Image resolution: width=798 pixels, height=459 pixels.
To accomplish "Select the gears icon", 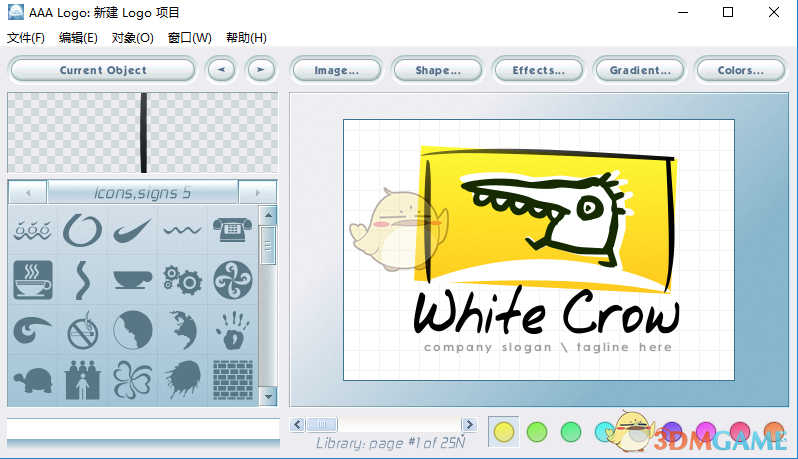I will pos(182,280).
